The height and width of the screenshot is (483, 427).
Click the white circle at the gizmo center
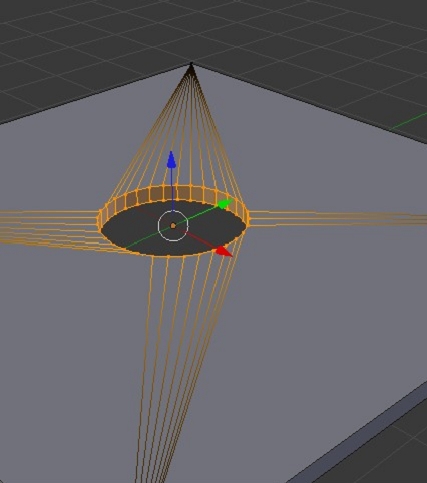click(173, 226)
